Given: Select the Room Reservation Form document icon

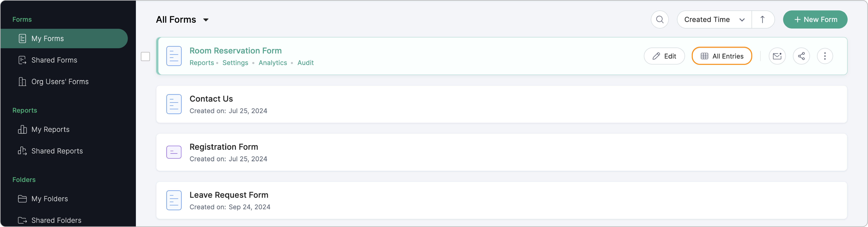Looking at the screenshot, I should tap(174, 56).
